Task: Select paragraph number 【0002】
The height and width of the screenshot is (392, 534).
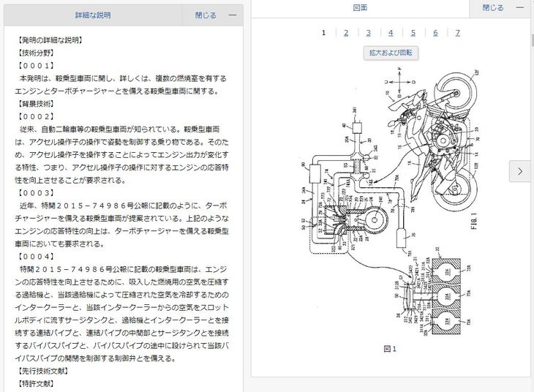Action: tap(35, 116)
